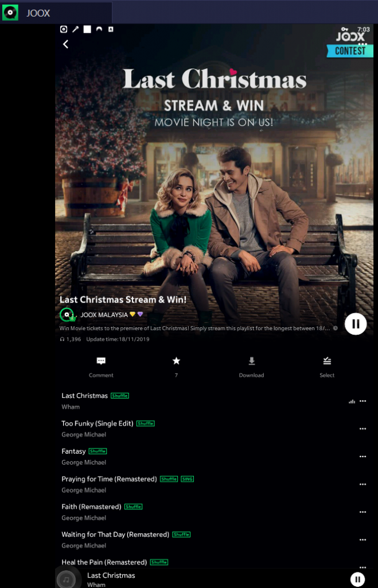378x588 pixels.
Task: Pause playlist with large white pause button
Action: 356,324
